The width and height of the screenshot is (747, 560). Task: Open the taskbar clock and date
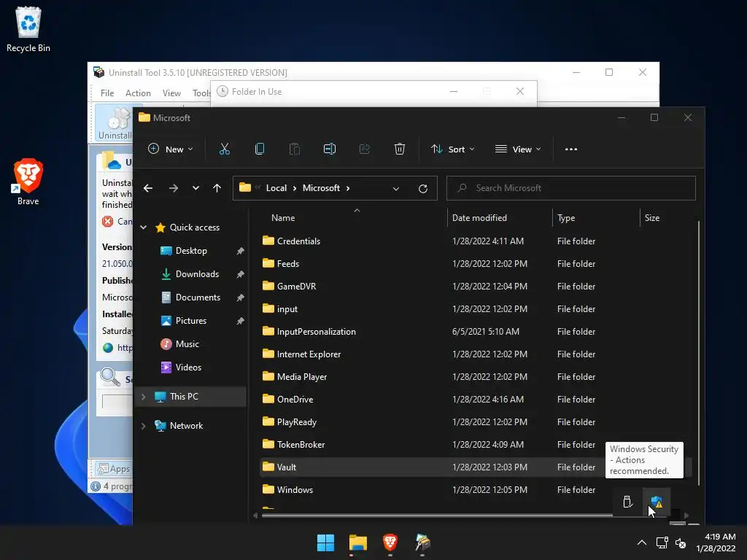pos(716,542)
